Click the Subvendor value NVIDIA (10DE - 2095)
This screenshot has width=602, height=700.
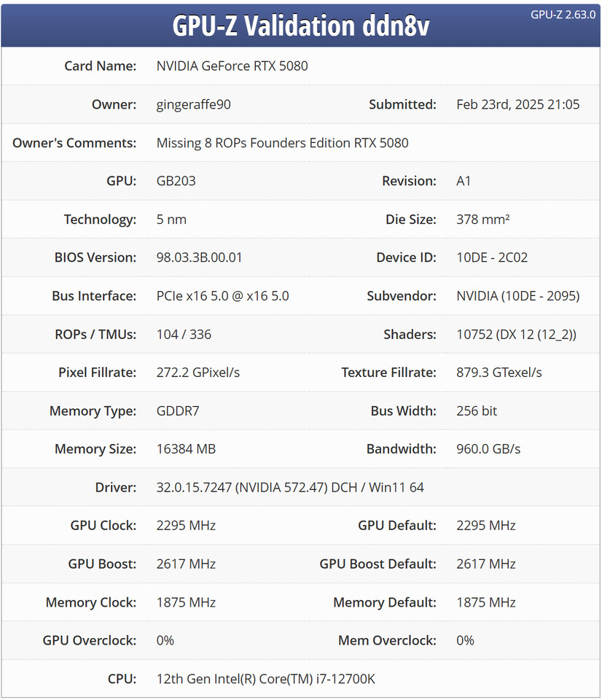coord(517,296)
